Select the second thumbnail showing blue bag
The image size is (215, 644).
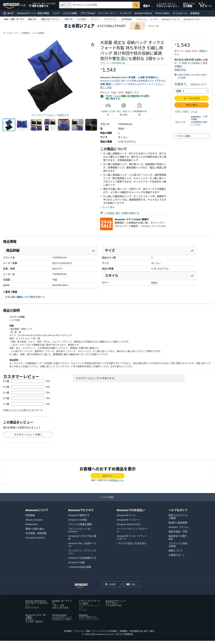pos(23,125)
